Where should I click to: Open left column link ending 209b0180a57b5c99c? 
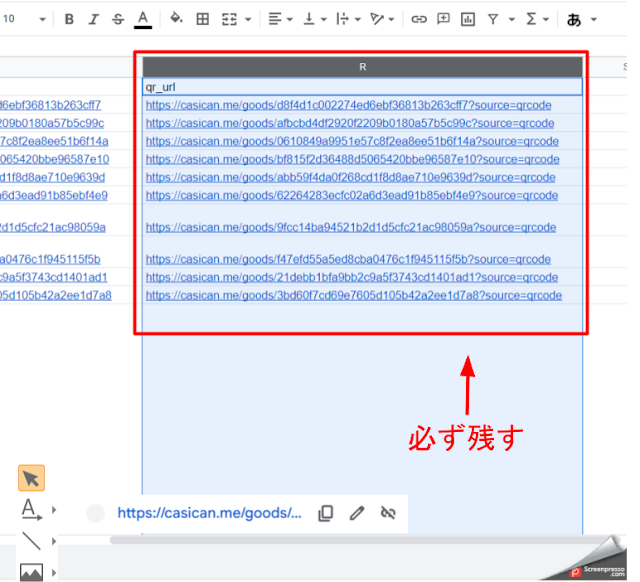point(52,123)
